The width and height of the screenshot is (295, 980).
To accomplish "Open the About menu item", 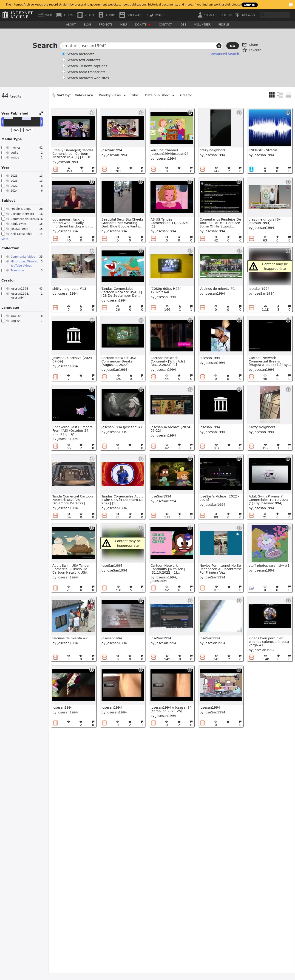I will click(71, 24).
